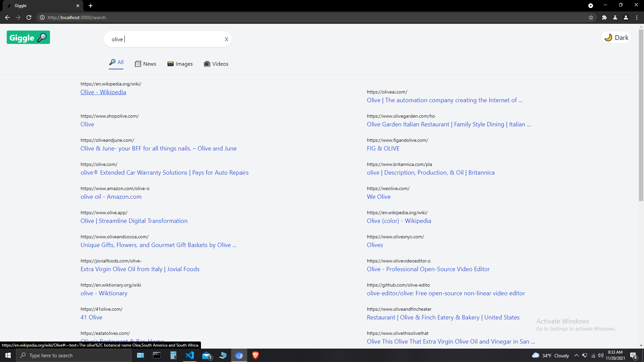The height and width of the screenshot is (362, 644).
Task: Open Visual Studio Code from taskbar
Action: [190, 355]
